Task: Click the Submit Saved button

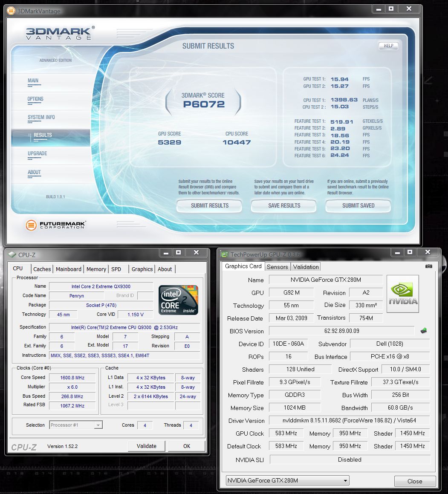Action: (x=358, y=205)
